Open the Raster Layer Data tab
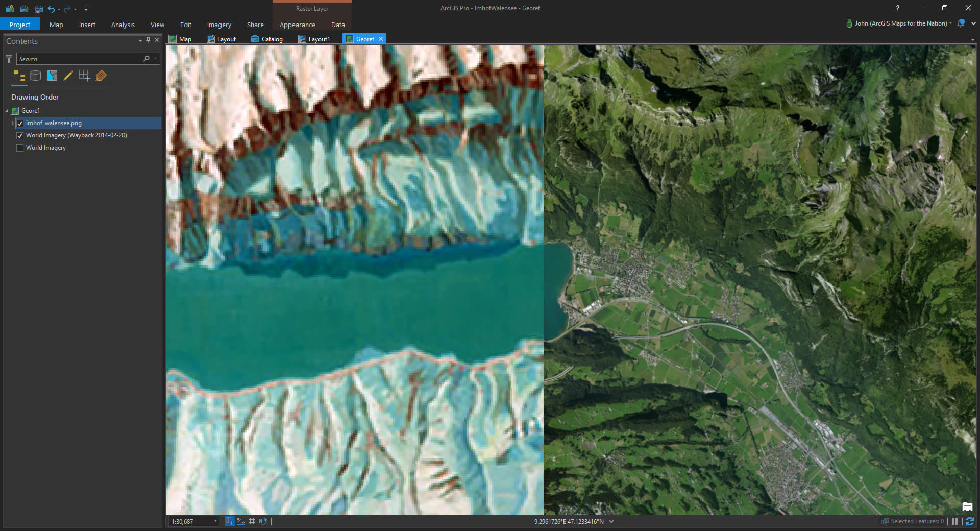The image size is (980, 531). 338,25
